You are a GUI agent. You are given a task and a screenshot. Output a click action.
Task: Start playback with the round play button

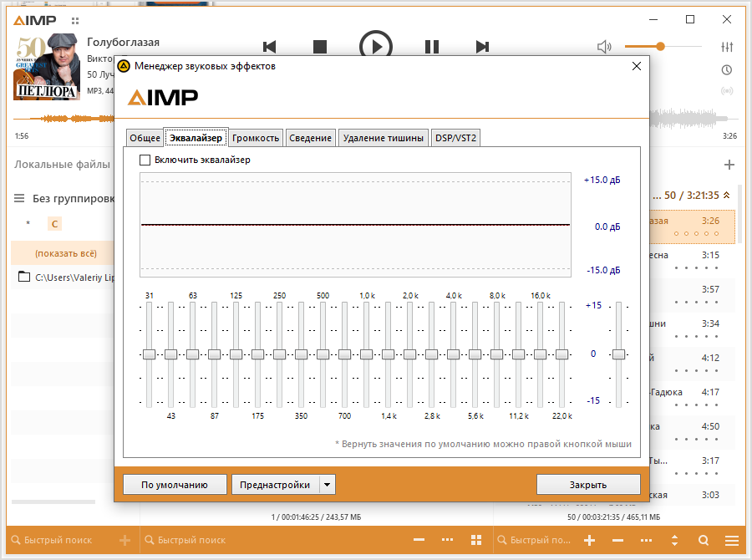[x=376, y=47]
